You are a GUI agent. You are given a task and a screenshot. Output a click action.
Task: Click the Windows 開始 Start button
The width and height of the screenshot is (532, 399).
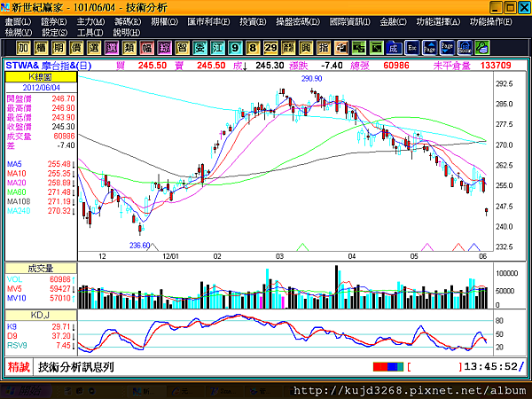(26, 391)
